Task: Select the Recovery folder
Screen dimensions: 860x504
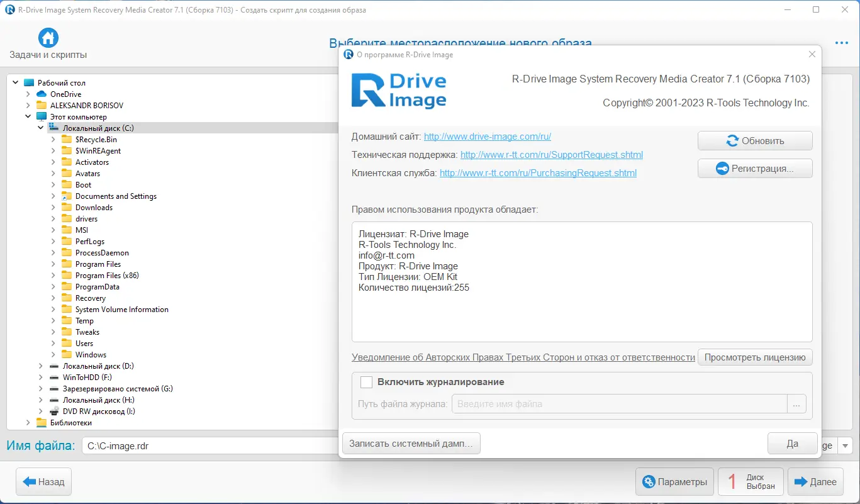Action: [91, 298]
